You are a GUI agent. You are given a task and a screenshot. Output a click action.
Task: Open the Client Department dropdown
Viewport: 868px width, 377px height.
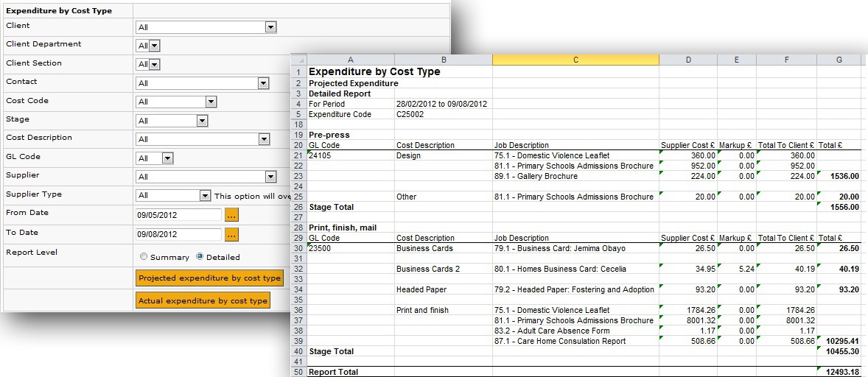[x=148, y=46]
